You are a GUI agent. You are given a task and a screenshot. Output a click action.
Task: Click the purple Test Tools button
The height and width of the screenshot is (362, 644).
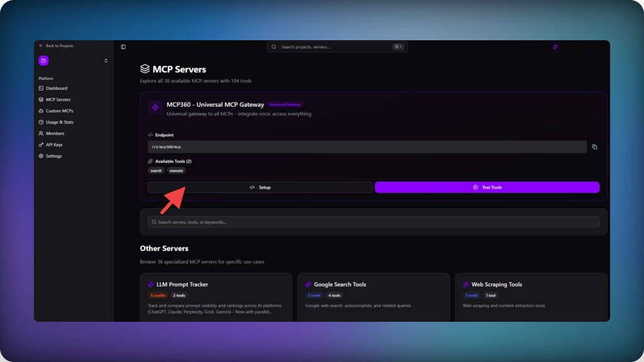click(487, 187)
